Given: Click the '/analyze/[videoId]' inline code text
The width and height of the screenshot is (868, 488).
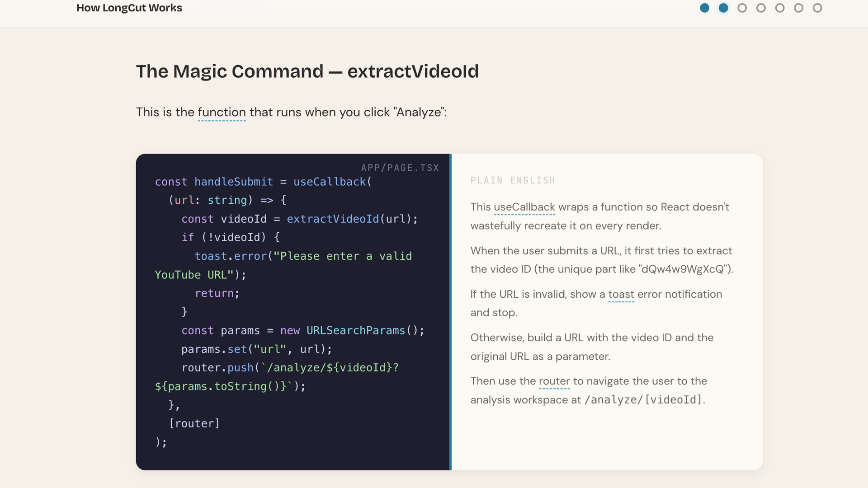Looking at the screenshot, I should click(x=643, y=400).
